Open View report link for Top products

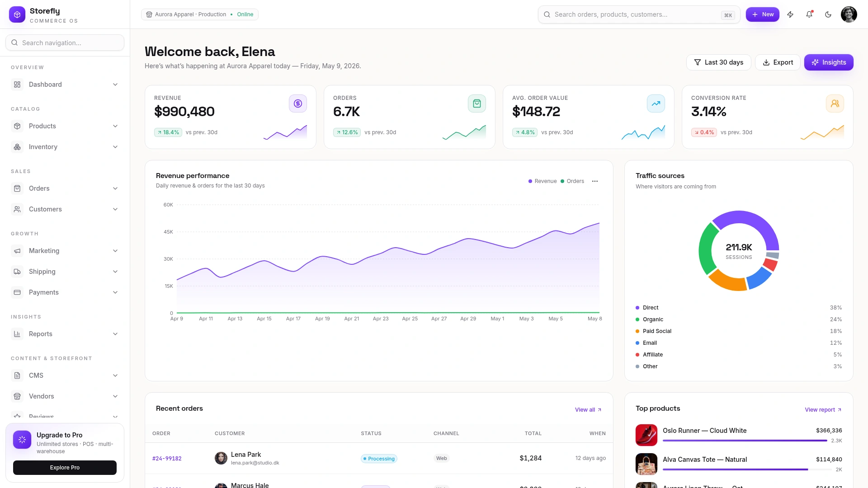[x=823, y=410]
